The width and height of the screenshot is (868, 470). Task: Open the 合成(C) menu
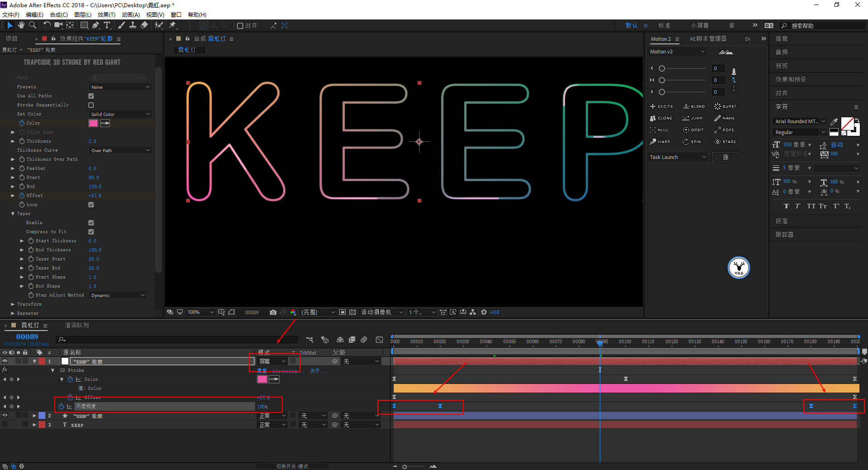tap(59, 15)
